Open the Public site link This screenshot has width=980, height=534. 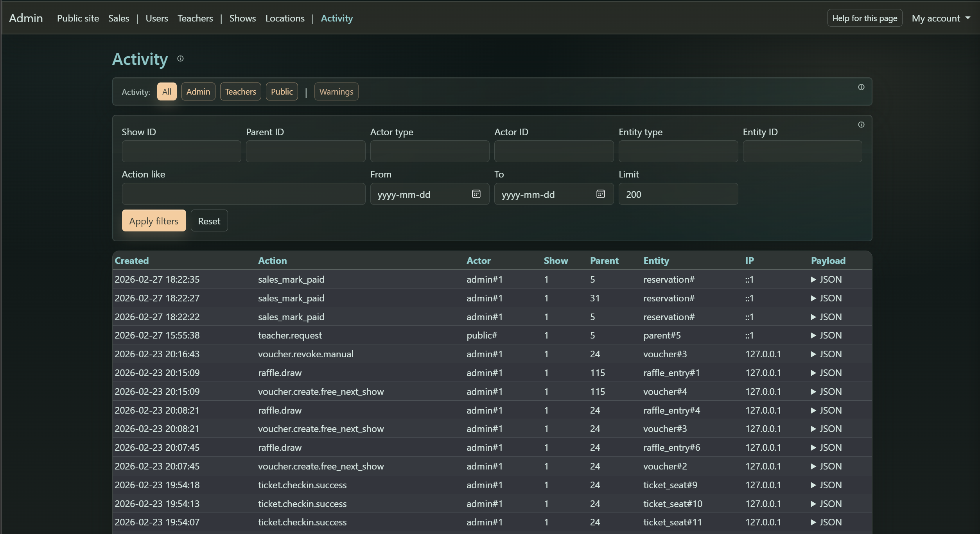coord(77,18)
